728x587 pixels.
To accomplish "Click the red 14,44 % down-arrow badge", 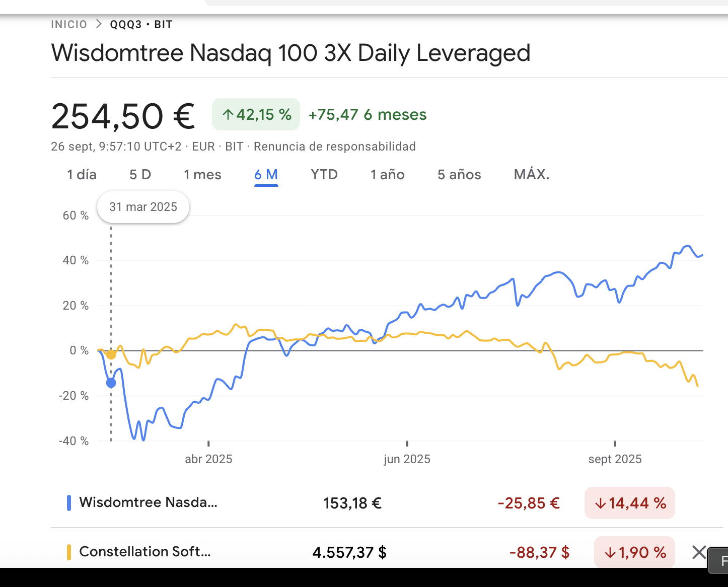I will (x=629, y=503).
